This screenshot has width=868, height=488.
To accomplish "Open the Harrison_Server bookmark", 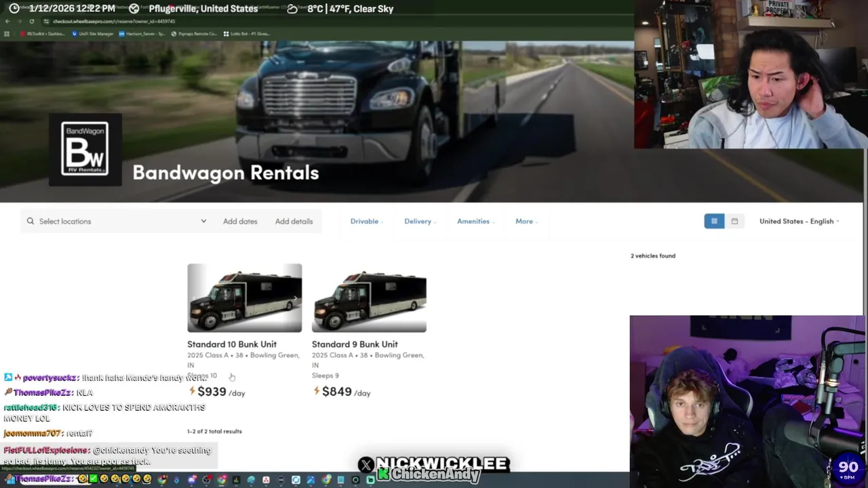I will 142,33.
